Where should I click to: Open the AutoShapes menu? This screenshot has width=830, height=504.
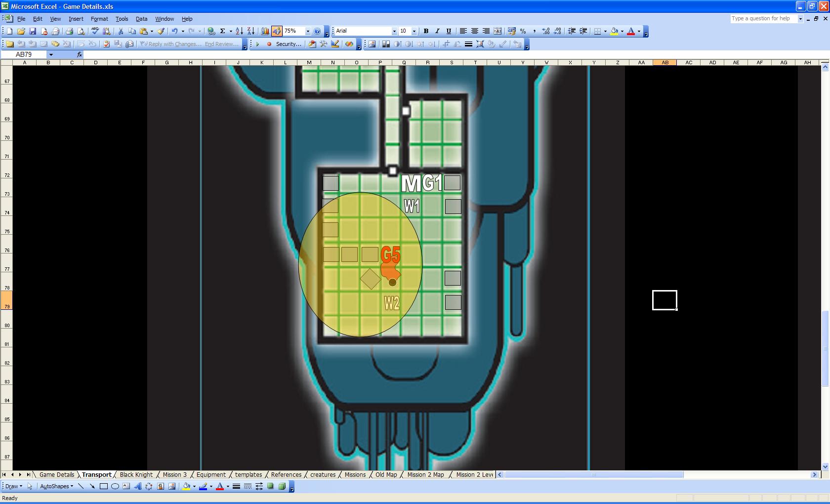(56, 486)
